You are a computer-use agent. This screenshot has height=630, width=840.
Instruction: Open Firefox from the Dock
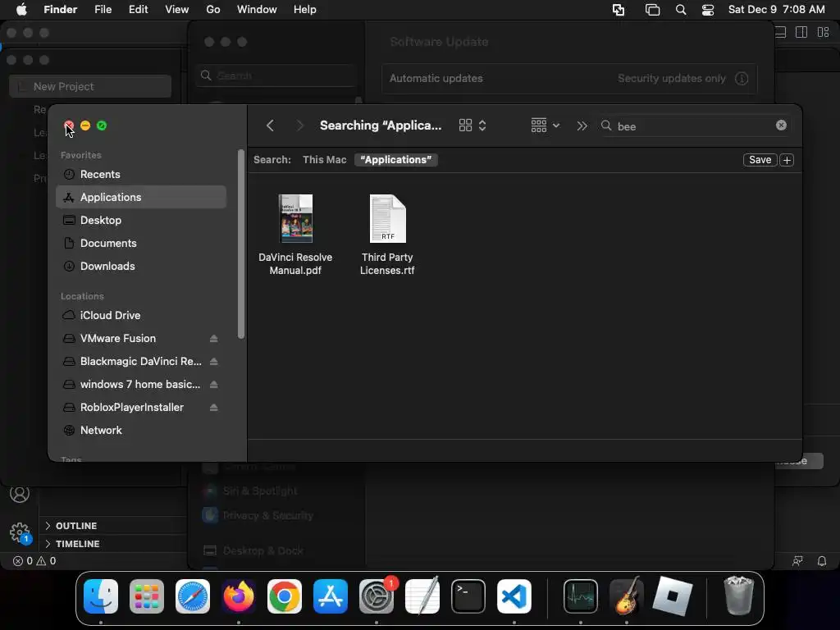239,596
